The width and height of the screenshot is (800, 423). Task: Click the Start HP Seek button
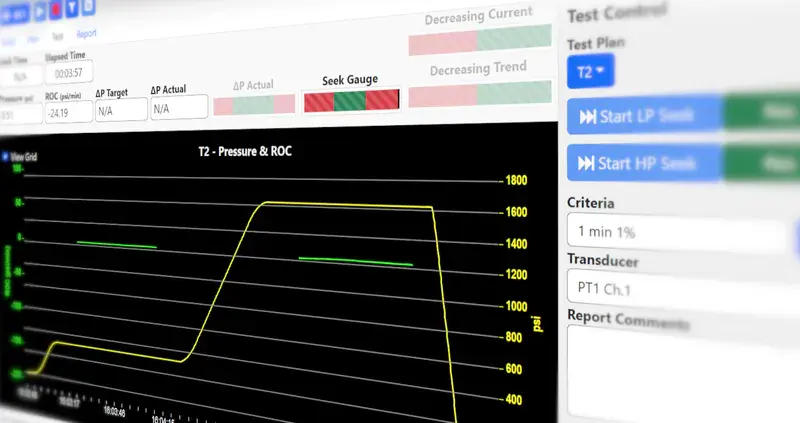645,163
